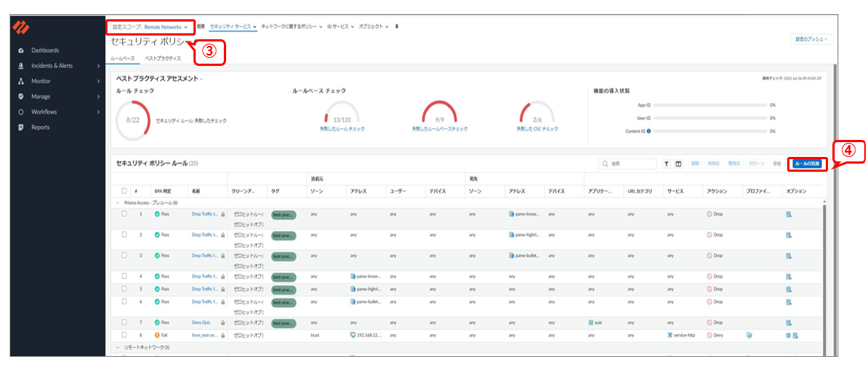The image size is (868, 365).
Task: Click the filter icon beside search box
Action: click(x=666, y=164)
